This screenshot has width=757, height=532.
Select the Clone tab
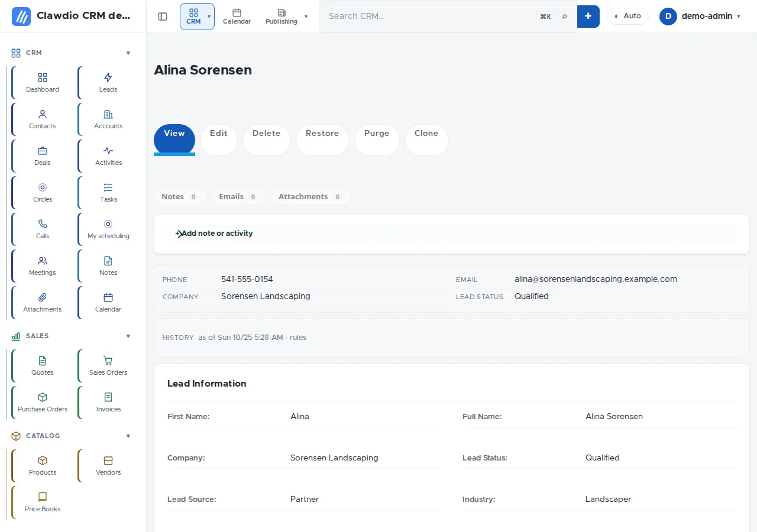click(x=426, y=140)
